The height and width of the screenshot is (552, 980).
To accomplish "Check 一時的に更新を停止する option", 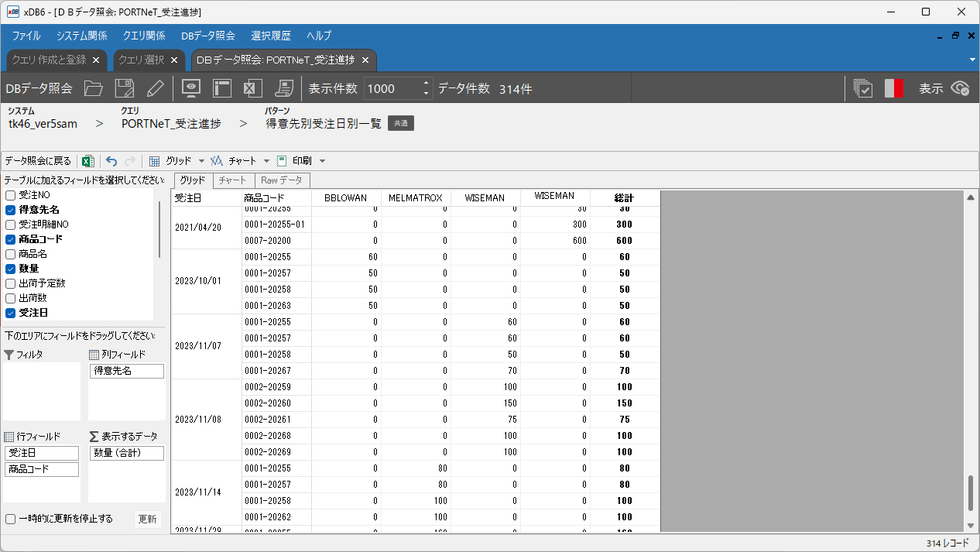I will [11, 519].
